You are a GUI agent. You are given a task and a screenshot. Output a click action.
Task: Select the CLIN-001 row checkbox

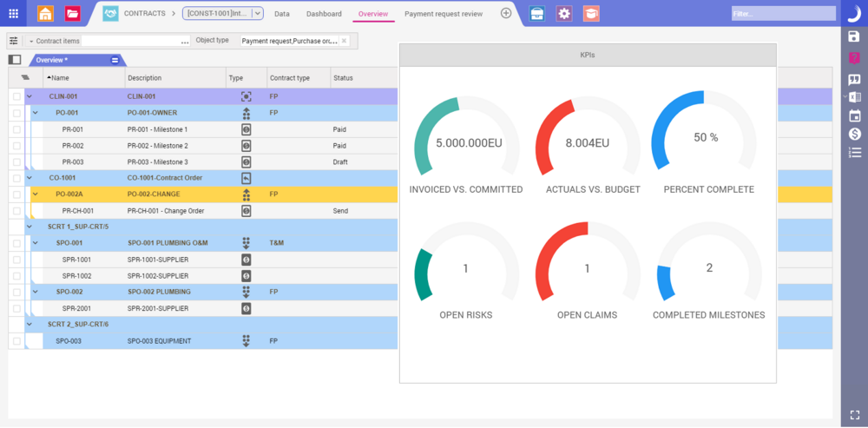(x=16, y=96)
